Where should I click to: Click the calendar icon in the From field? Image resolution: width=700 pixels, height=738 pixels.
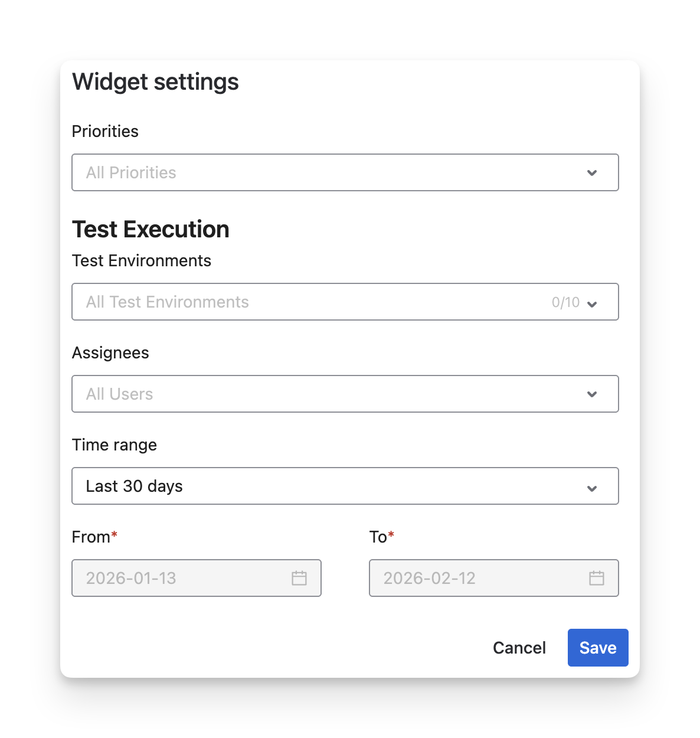click(299, 578)
